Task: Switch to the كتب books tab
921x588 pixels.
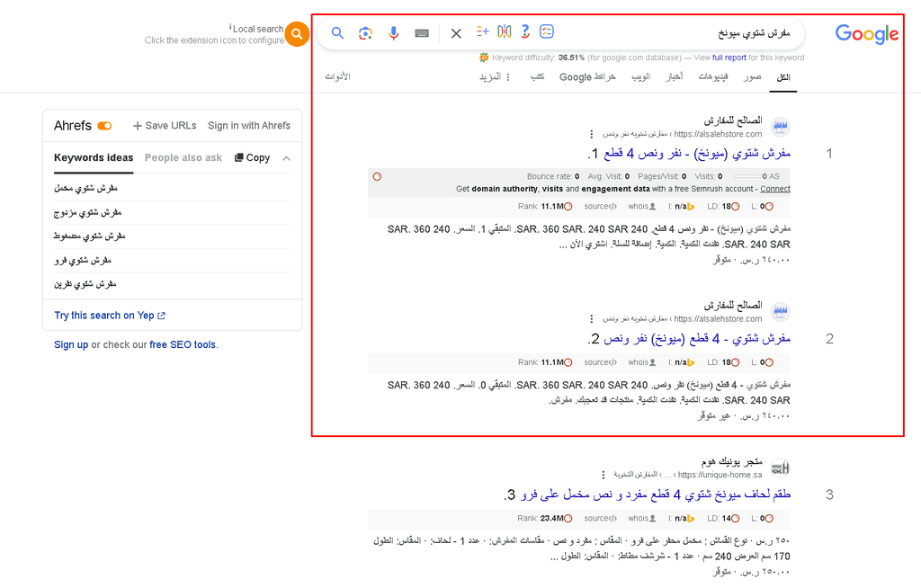Action: [x=538, y=77]
